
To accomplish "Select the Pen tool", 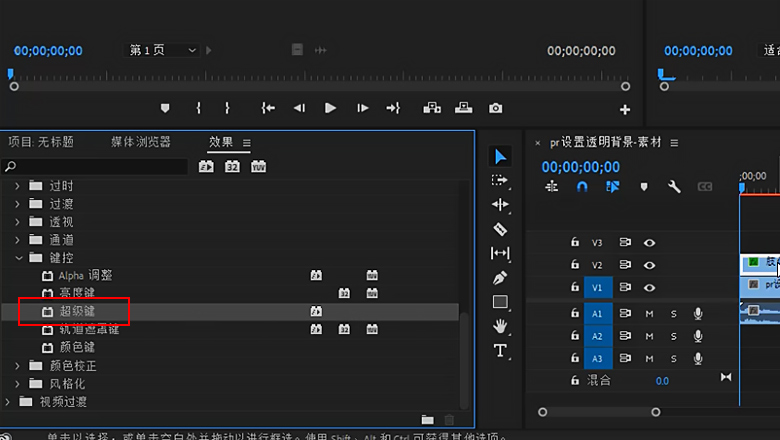I will click(x=500, y=277).
